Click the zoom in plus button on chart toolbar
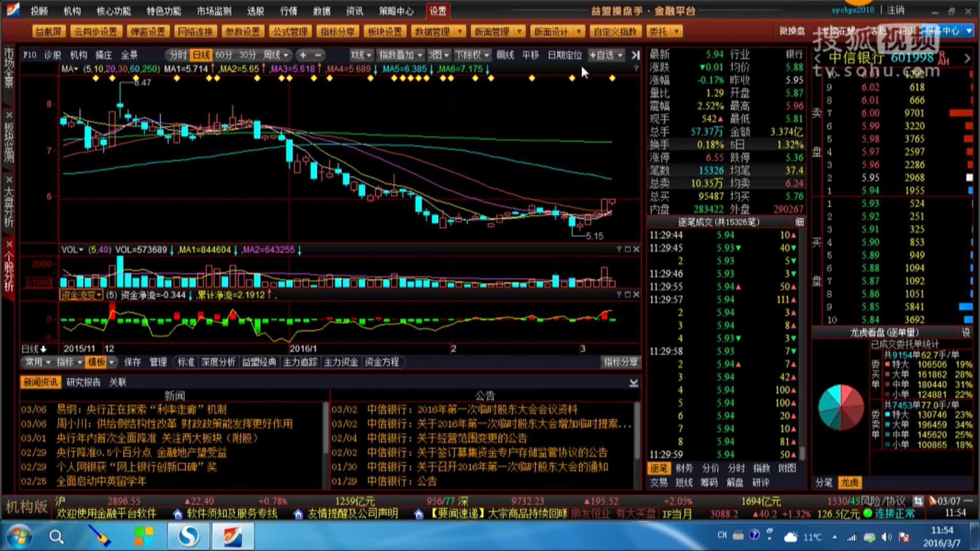The width and height of the screenshot is (980, 551). pos(303,55)
